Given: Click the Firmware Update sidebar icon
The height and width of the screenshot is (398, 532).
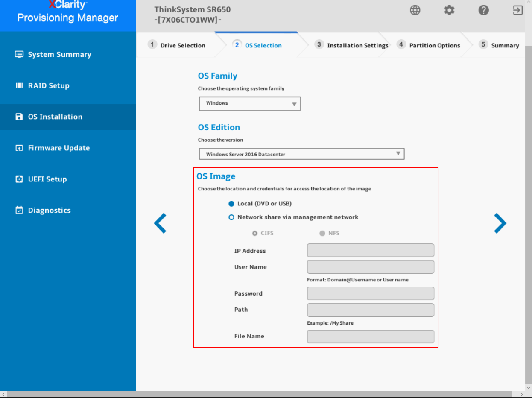Looking at the screenshot, I should pyautogui.click(x=19, y=148).
